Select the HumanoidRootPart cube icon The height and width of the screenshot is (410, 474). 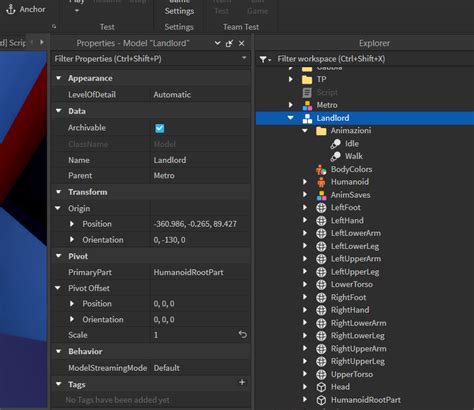coord(321,400)
